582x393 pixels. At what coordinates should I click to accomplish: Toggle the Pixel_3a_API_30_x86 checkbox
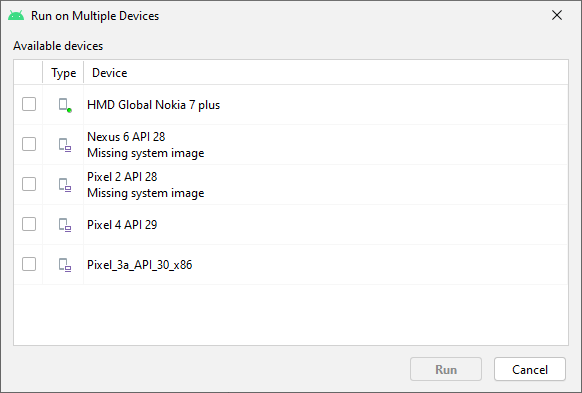click(x=29, y=264)
